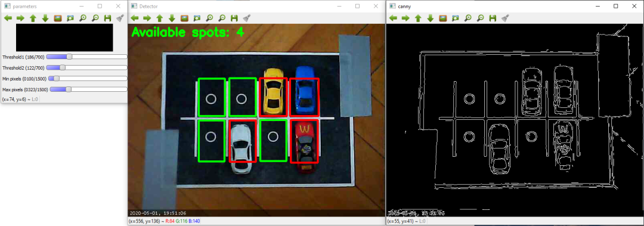Viewport: 644px width, 226px height.
Task: Pan left in the parameters window toolbar
Action: coord(8,18)
